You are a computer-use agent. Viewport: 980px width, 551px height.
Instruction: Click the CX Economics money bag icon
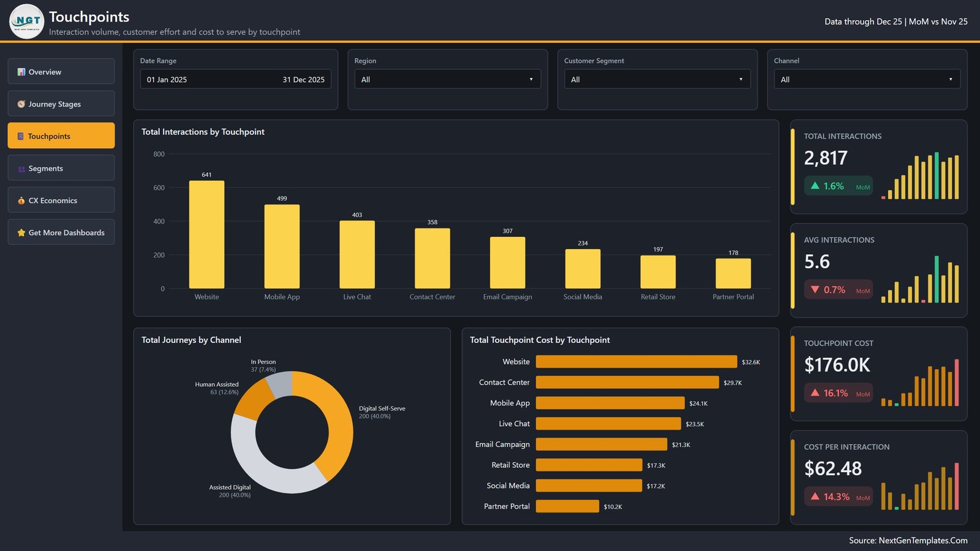[x=21, y=200]
